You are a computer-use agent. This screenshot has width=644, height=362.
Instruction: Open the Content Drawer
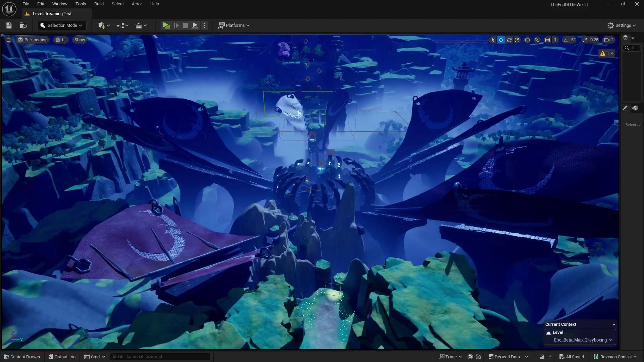(22, 357)
